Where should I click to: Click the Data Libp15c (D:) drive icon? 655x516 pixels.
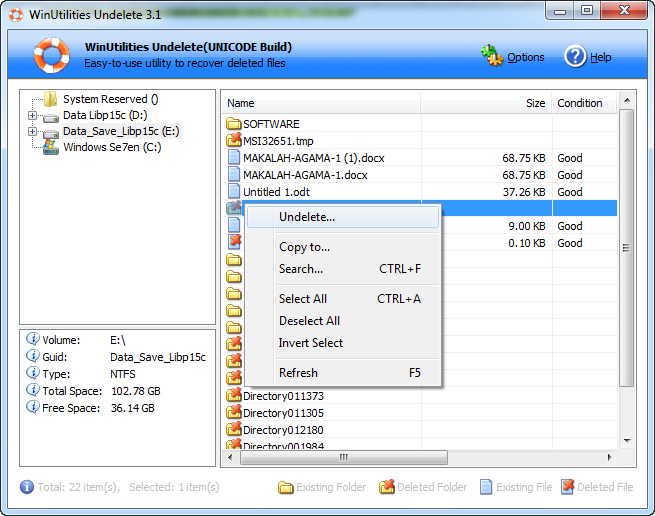[51, 118]
